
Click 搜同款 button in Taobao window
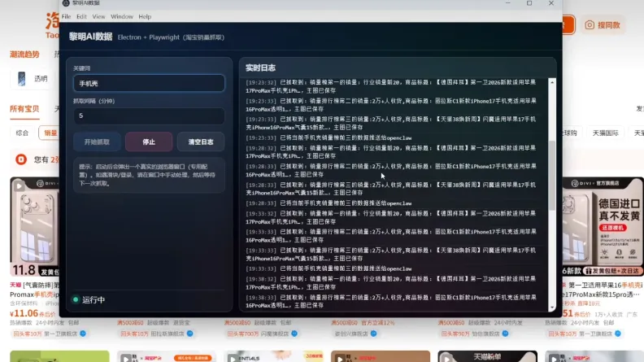pos(603,25)
